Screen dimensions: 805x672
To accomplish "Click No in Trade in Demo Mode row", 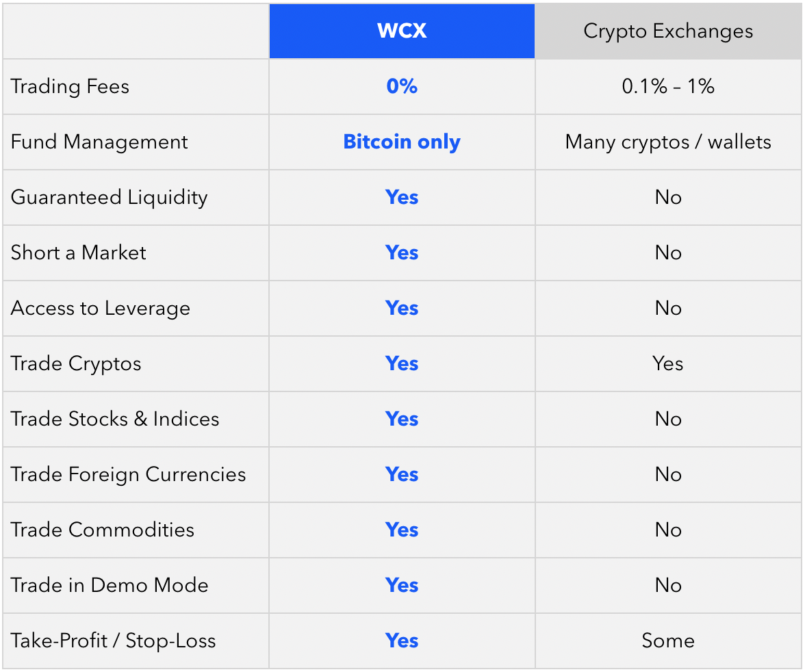I will 668,585.
